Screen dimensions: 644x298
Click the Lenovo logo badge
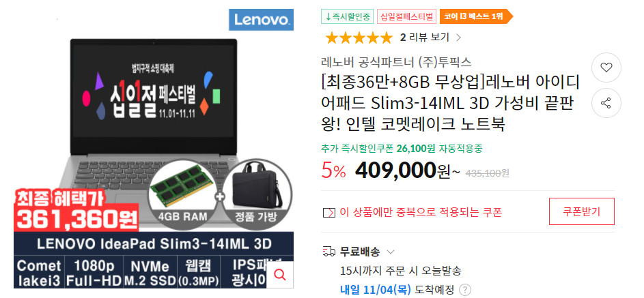pyautogui.click(x=261, y=20)
